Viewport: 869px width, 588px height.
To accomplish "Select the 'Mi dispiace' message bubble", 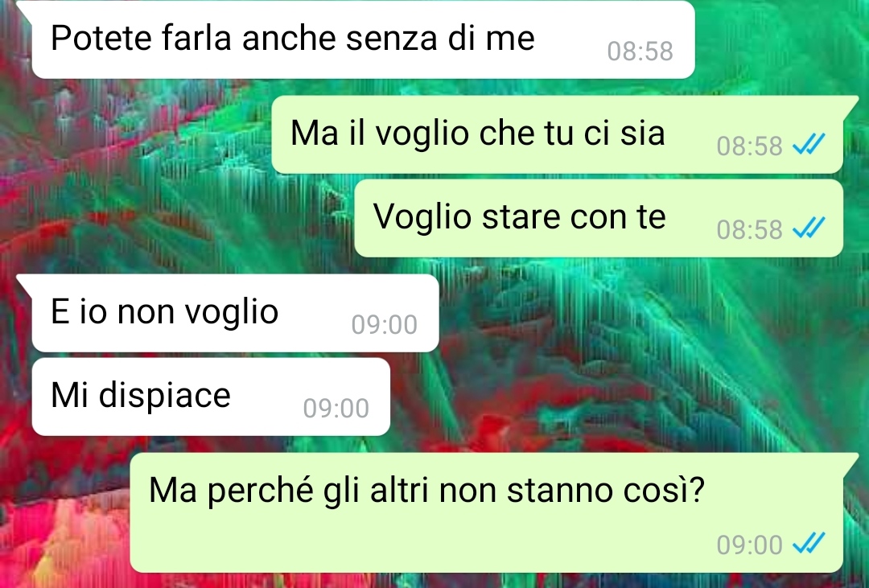I will (211, 397).
